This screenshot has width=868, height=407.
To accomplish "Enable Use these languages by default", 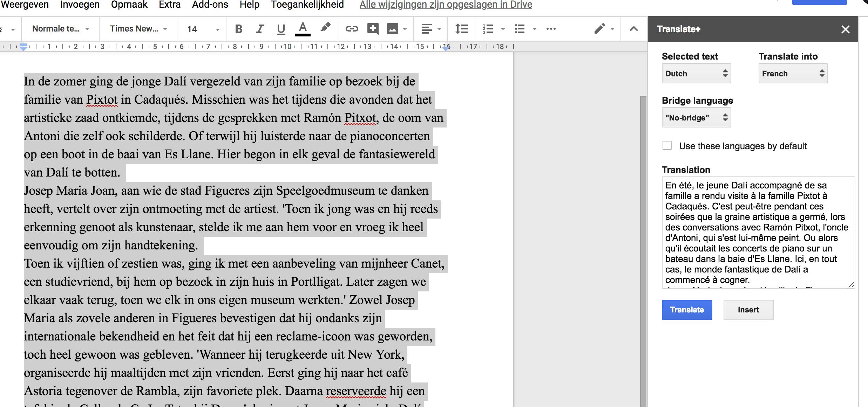I will 667,146.
